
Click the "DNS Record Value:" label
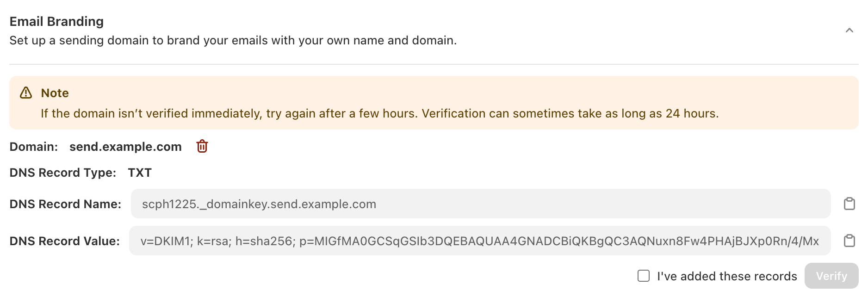[64, 241]
